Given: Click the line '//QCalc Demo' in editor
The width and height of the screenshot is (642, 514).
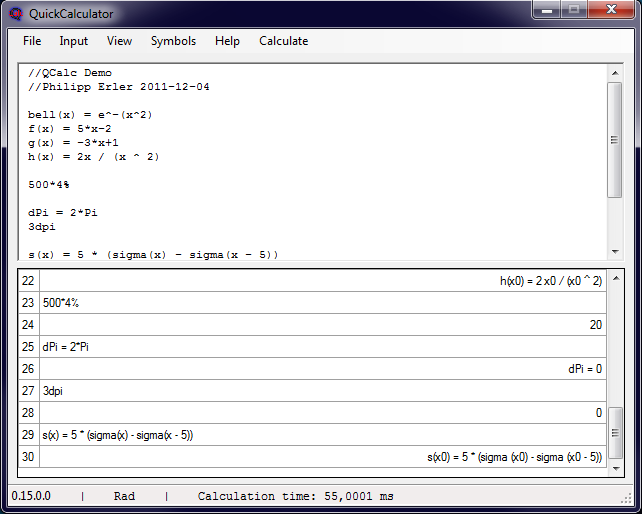Looking at the screenshot, I should (70, 73).
